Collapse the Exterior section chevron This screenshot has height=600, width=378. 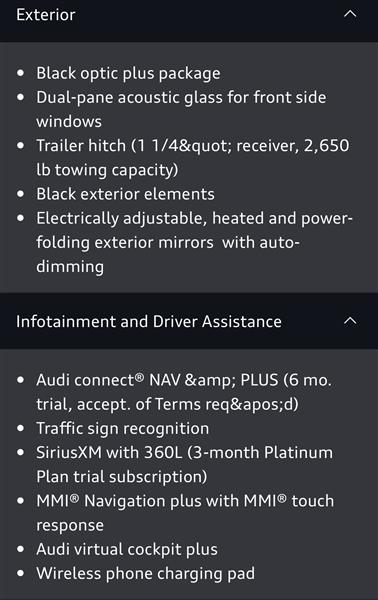pos(350,14)
